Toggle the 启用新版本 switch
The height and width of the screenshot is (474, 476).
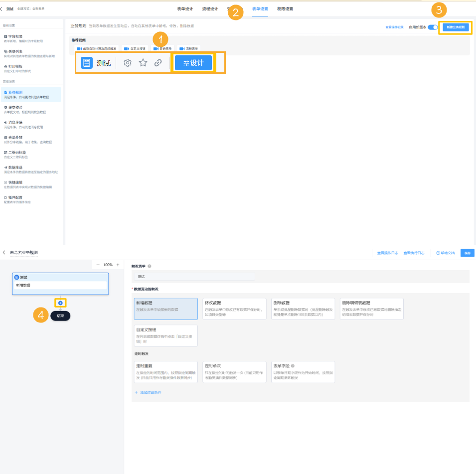[433, 27]
